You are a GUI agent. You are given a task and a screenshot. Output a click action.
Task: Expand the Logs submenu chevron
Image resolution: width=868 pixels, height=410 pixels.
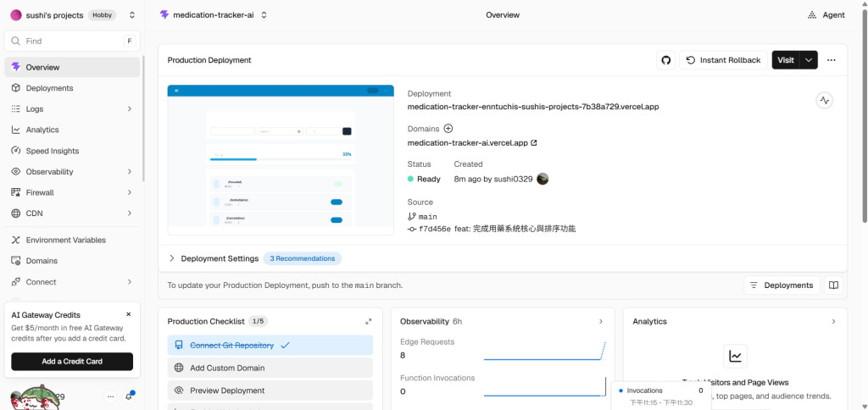tap(130, 109)
